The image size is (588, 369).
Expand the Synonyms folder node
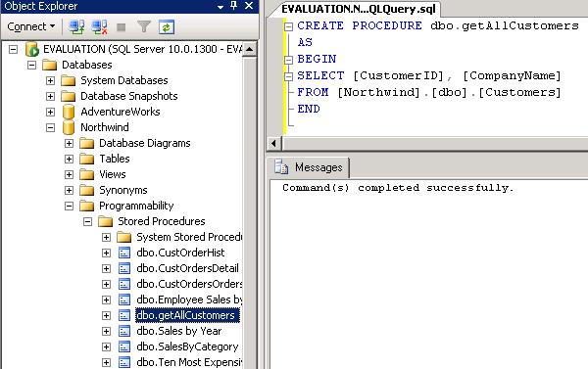69,190
